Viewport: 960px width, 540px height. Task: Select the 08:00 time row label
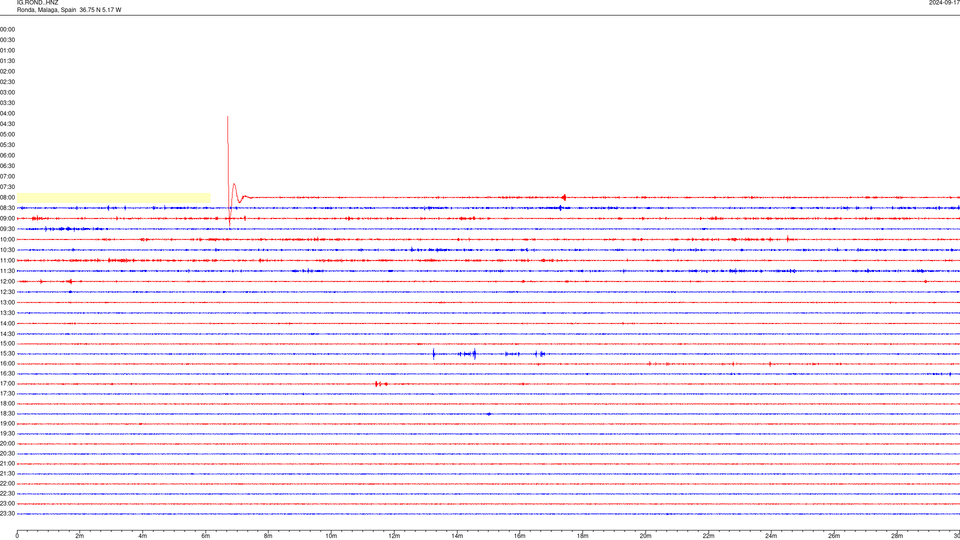tap(7, 197)
